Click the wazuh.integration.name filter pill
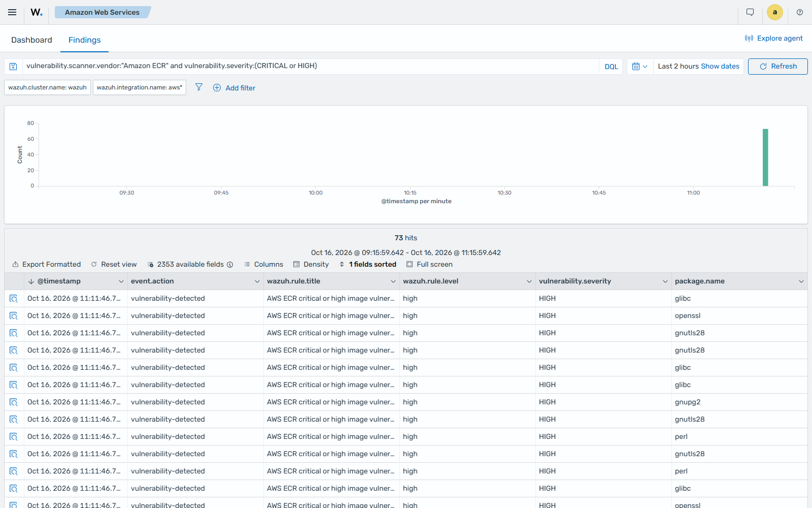The image size is (812, 508). (140, 87)
